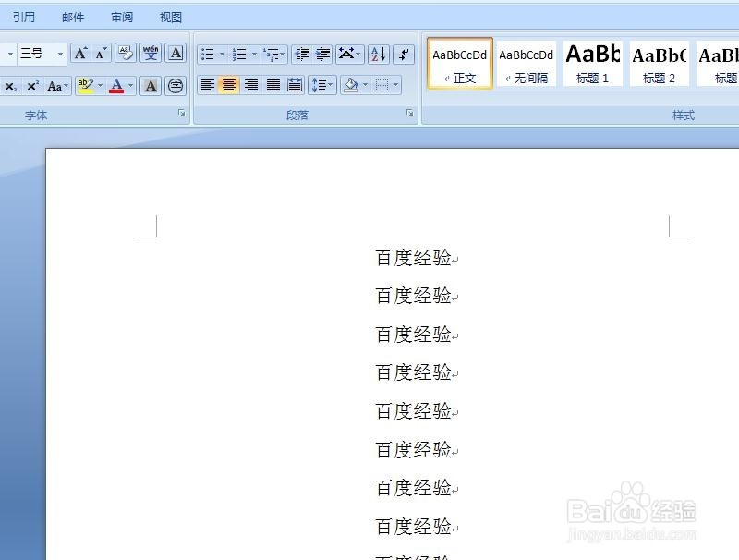Switch to the 审阅 tab
This screenshot has height=560, width=739.
pos(122,18)
